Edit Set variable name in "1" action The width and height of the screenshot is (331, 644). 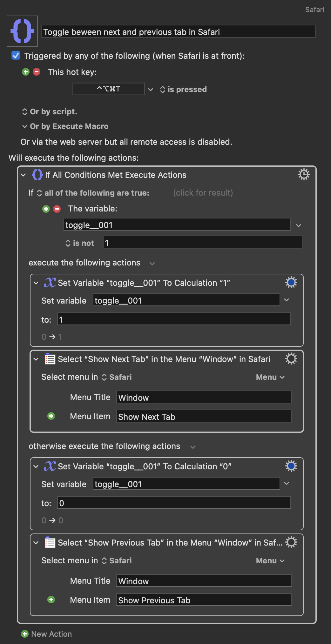click(x=186, y=300)
